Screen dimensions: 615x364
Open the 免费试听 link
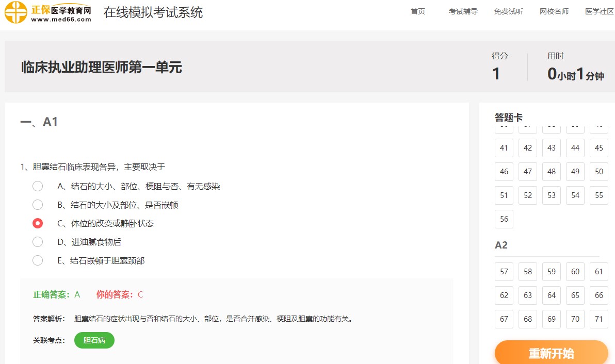[508, 11]
